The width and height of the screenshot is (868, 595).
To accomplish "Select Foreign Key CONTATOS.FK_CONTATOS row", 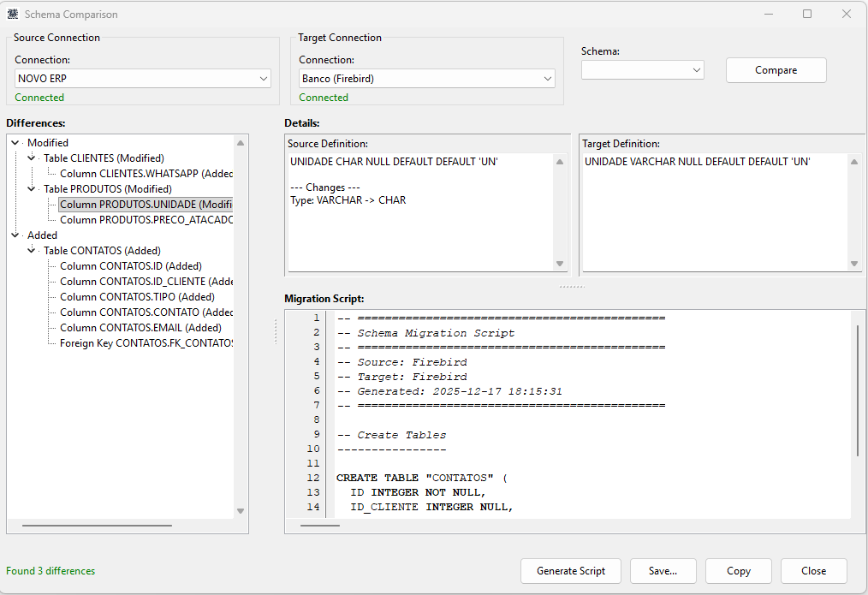I will pyautogui.click(x=146, y=343).
